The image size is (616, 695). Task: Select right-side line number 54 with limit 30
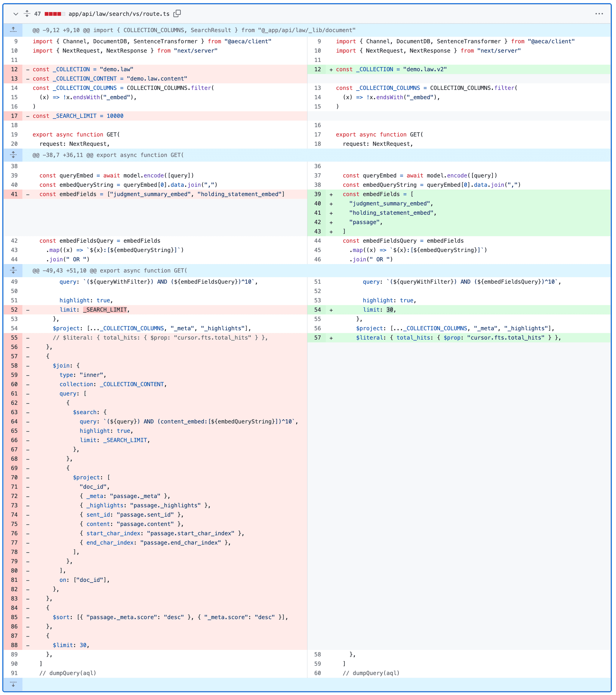click(x=317, y=310)
